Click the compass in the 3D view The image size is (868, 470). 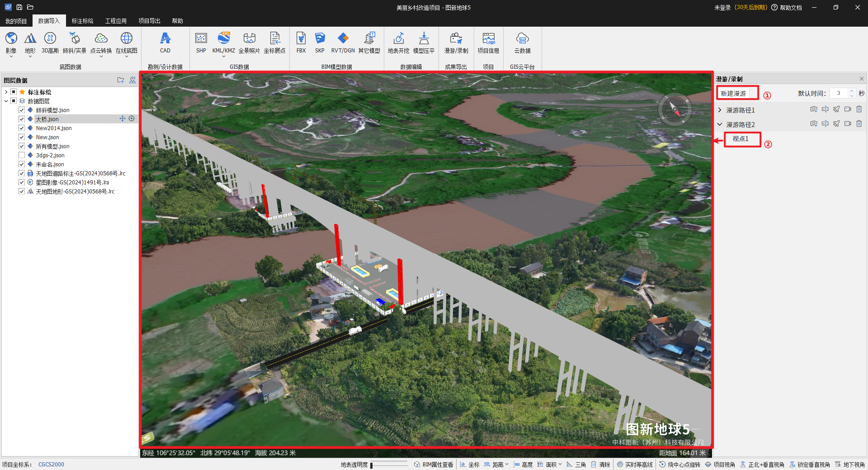[674, 109]
